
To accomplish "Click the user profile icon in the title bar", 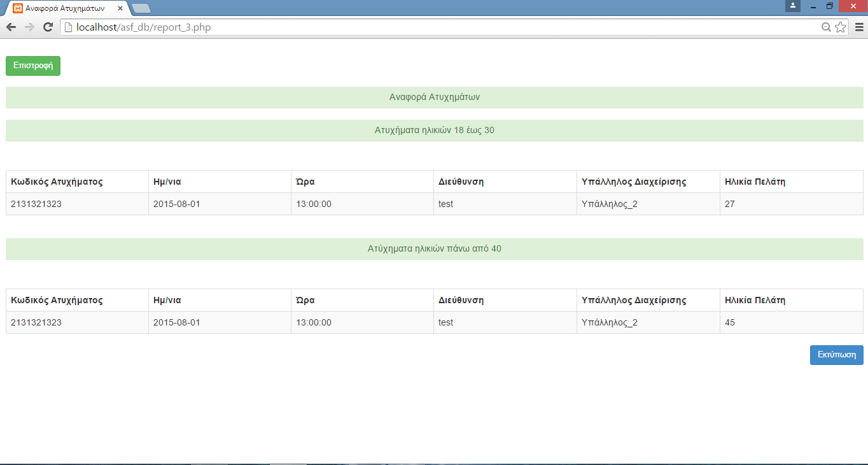I will [x=793, y=6].
